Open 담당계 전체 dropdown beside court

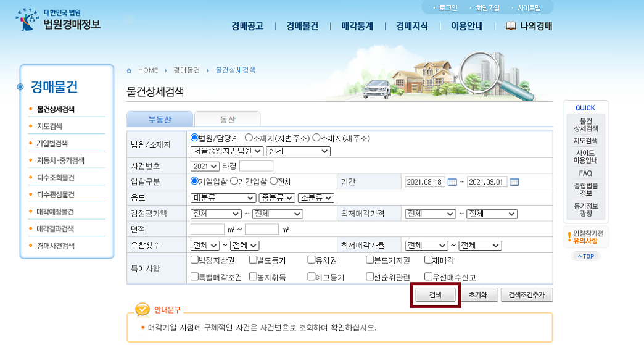click(298, 151)
